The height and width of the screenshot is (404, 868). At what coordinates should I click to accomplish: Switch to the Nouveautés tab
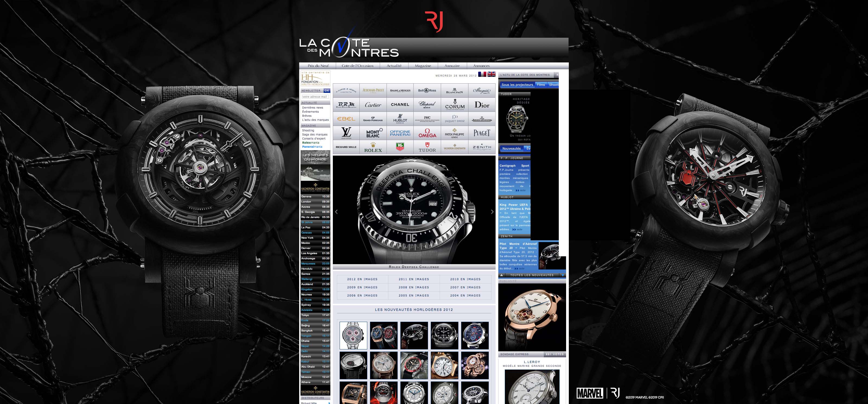(x=512, y=149)
